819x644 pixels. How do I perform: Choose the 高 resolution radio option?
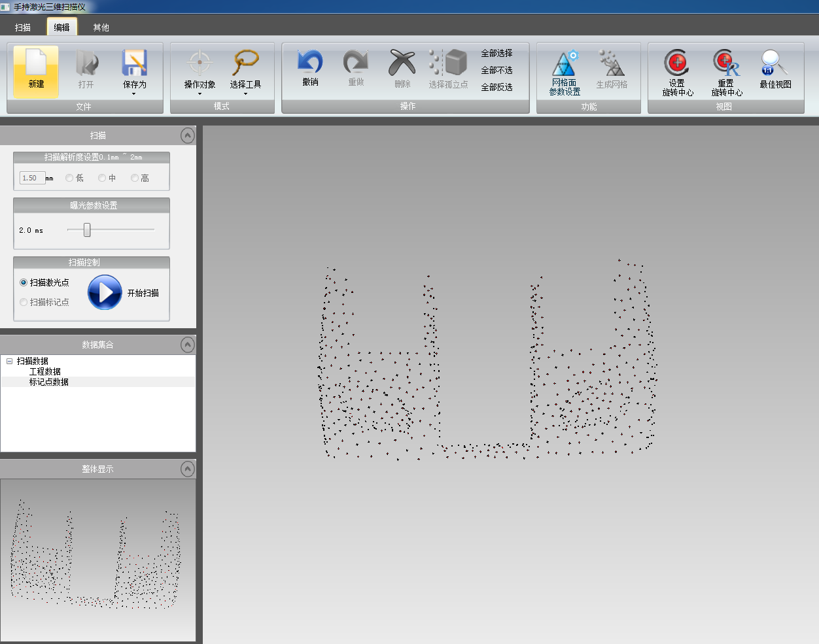click(x=135, y=178)
